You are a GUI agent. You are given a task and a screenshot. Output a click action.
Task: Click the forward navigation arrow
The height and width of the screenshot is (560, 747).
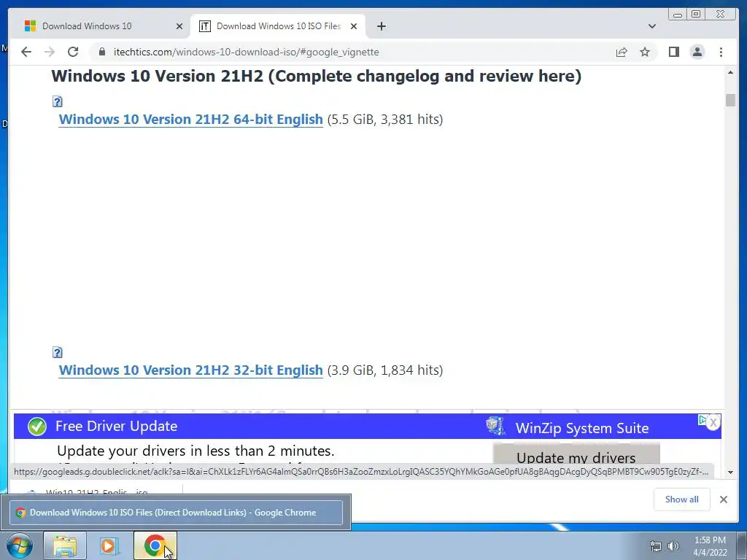[x=50, y=52]
